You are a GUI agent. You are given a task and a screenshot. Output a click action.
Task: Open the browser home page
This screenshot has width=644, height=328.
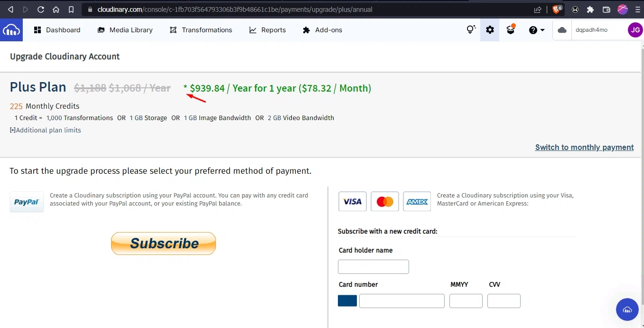[56, 9]
